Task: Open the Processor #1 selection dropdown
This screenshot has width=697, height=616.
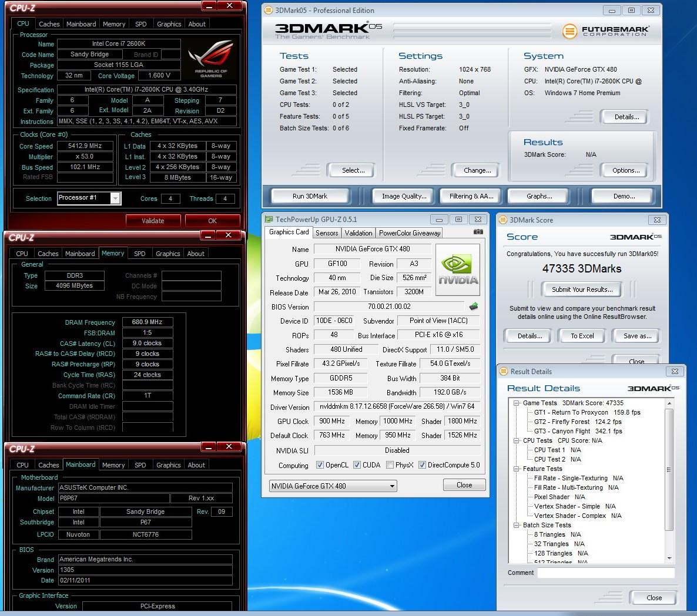Action: [x=115, y=198]
